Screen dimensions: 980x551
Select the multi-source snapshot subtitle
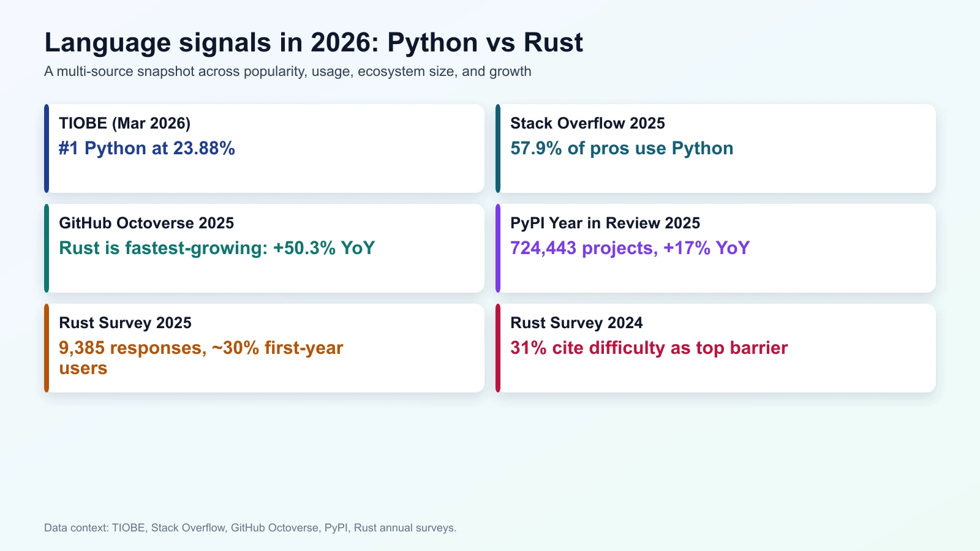(287, 71)
